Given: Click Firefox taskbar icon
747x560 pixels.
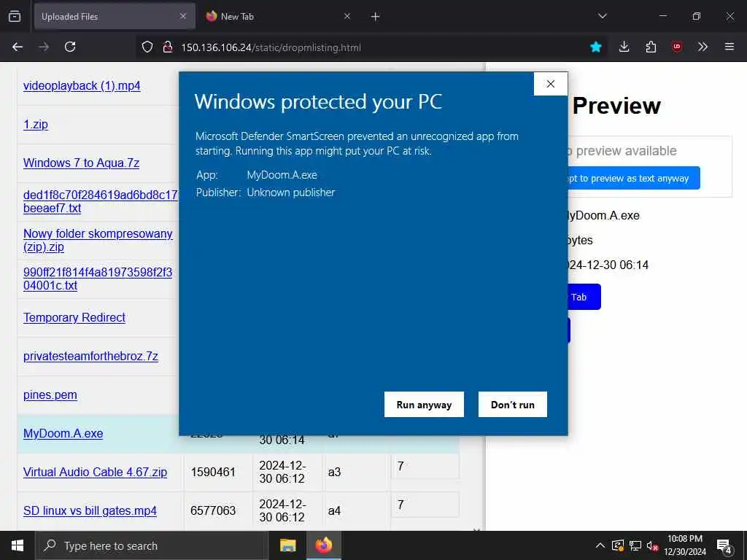Looking at the screenshot, I should (x=323, y=545).
